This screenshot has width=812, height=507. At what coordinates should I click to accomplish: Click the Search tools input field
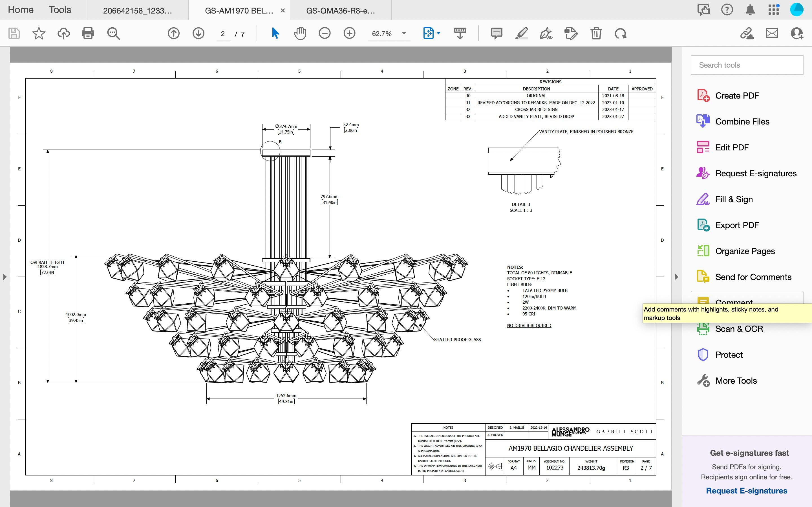tap(747, 65)
